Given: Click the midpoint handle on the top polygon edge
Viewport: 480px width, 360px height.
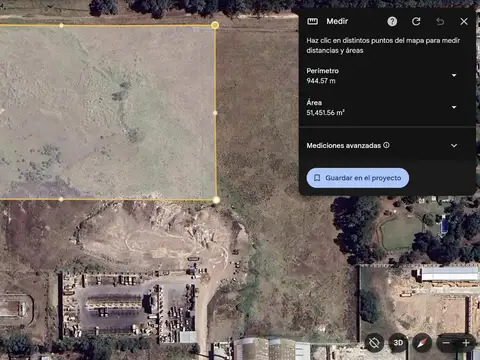Looking at the screenshot, I should [x=61, y=25].
